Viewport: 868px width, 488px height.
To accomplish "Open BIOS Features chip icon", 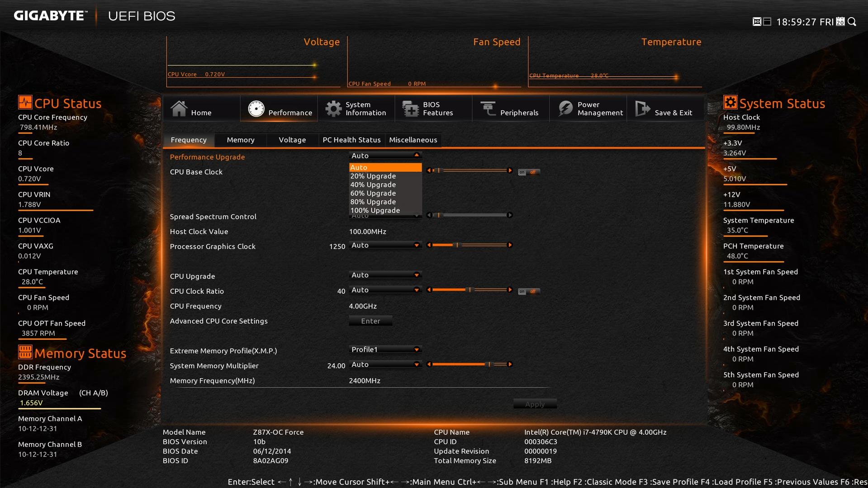I will pos(411,109).
